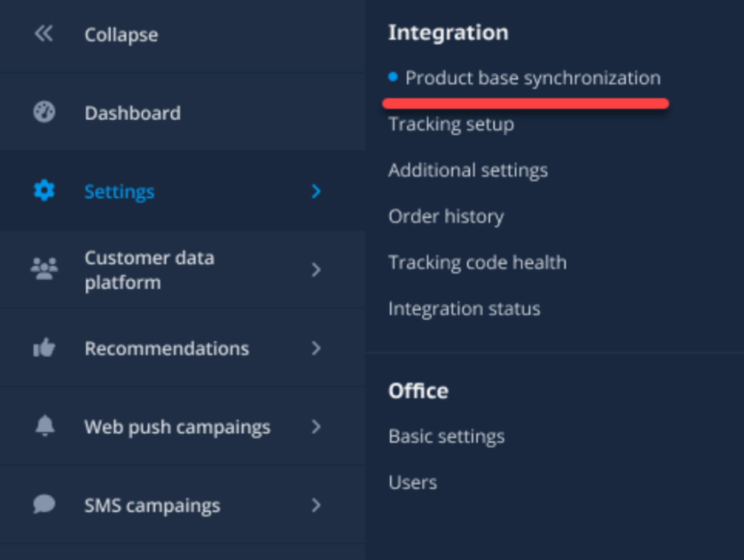Image resolution: width=744 pixels, height=560 pixels.
Task: Open Users under Office
Action: click(x=412, y=482)
